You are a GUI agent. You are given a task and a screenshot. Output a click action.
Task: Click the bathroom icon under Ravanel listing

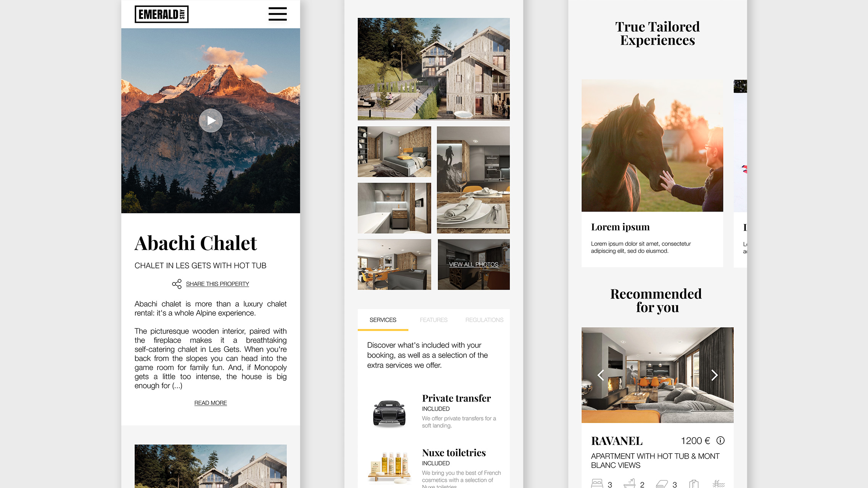point(629,482)
